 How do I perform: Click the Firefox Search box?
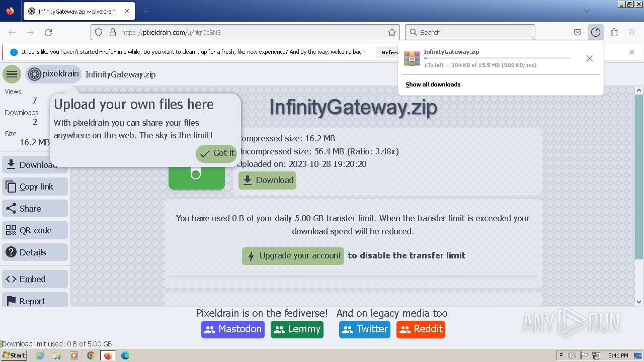[x=470, y=32]
